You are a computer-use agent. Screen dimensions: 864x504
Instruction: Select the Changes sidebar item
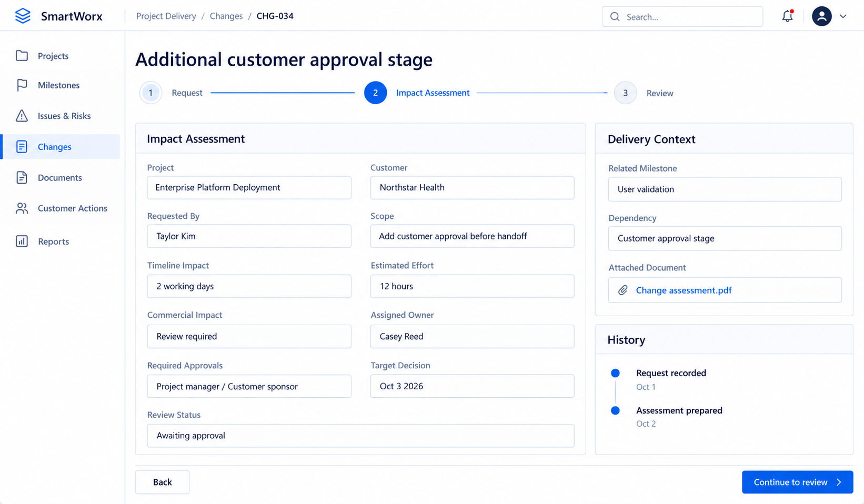pyautogui.click(x=61, y=147)
